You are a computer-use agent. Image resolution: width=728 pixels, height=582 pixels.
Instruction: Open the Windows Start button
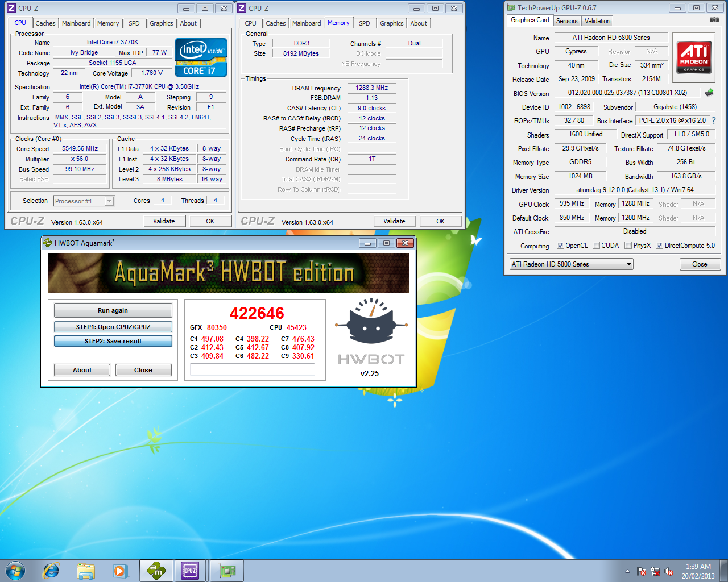15,571
